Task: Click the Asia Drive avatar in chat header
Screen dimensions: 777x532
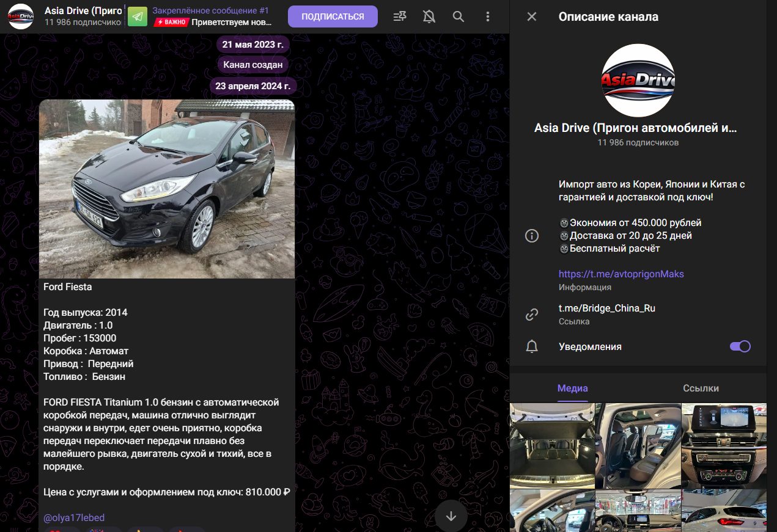Action: [x=21, y=16]
